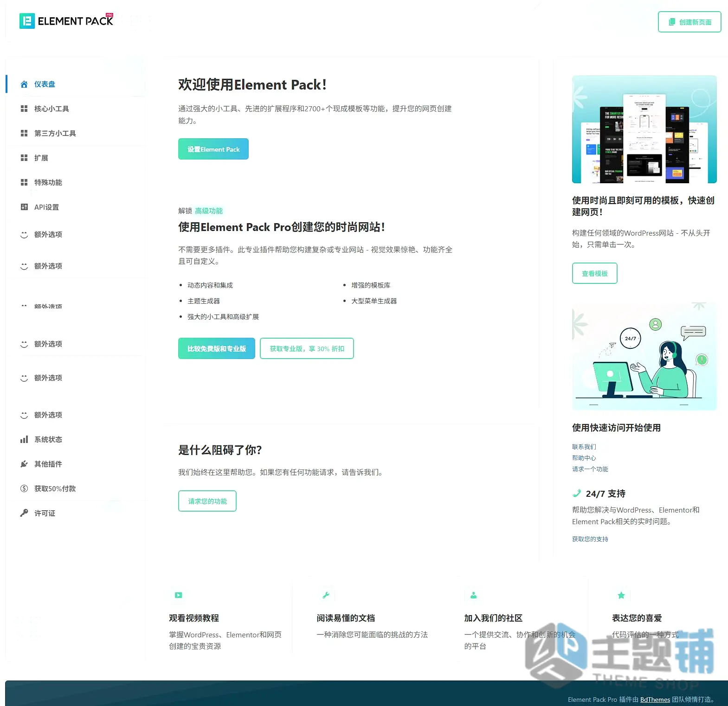This screenshot has height=706, width=728.
Task: Click the 动态内容和集成 list item
Action: (x=210, y=285)
